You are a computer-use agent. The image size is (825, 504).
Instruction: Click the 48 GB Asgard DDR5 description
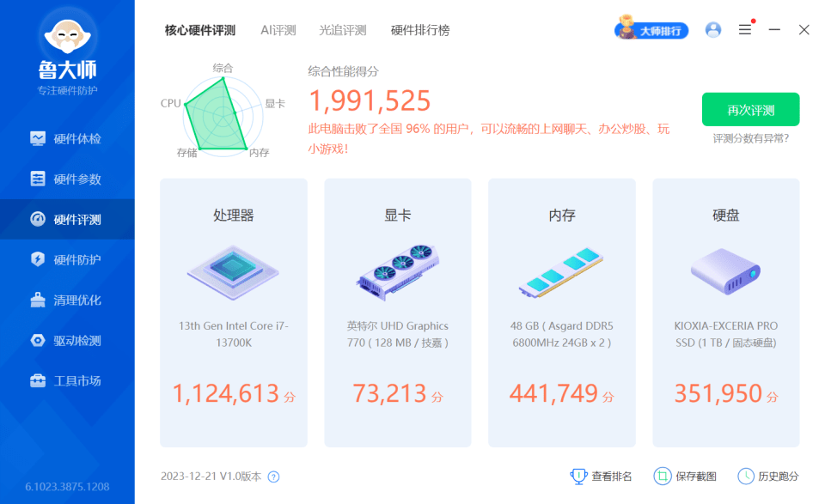coord(561,334)
